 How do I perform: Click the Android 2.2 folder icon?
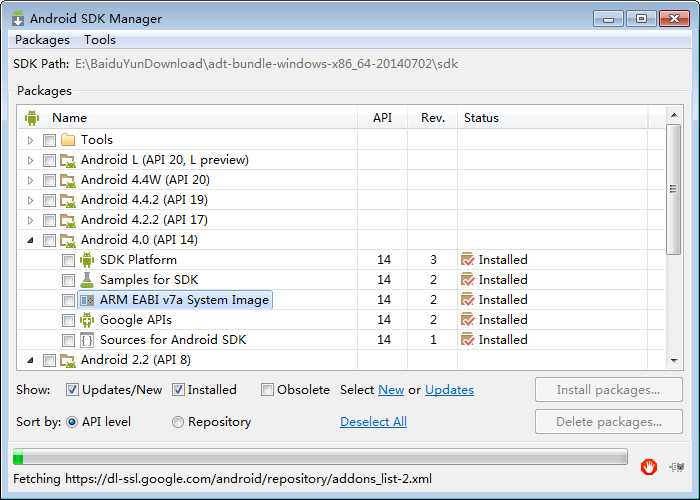(68, 360)
